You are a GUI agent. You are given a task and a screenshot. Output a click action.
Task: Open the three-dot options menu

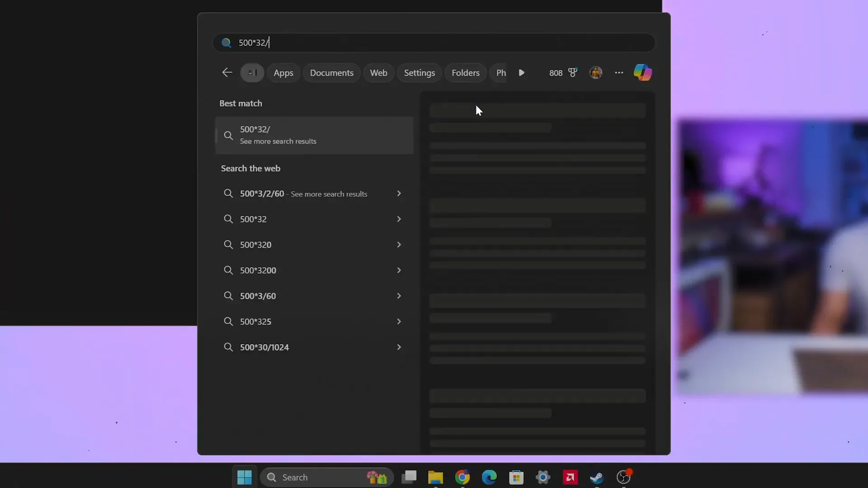click(x=619, y=73)
